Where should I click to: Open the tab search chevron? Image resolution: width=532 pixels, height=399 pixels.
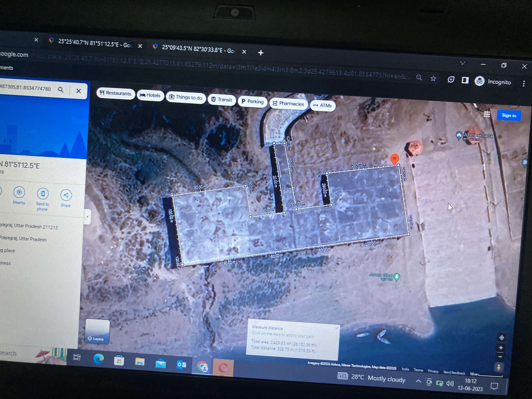click(x=463, y=63)
